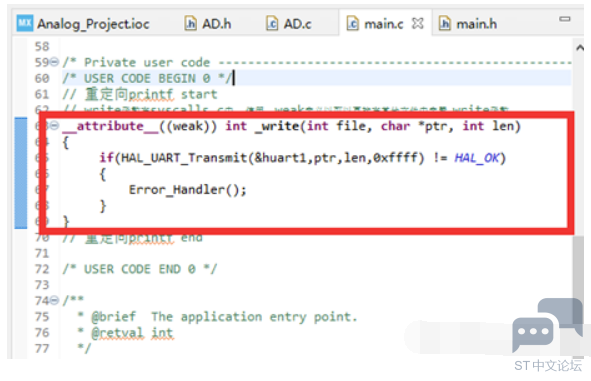Click the editor scrollbar up arrow

[x=580, y=47]
